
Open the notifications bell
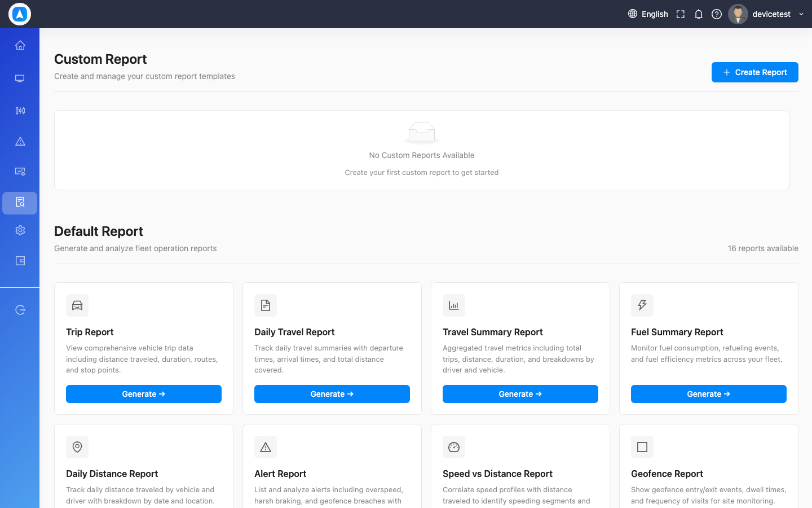click(x=699, y=14)
